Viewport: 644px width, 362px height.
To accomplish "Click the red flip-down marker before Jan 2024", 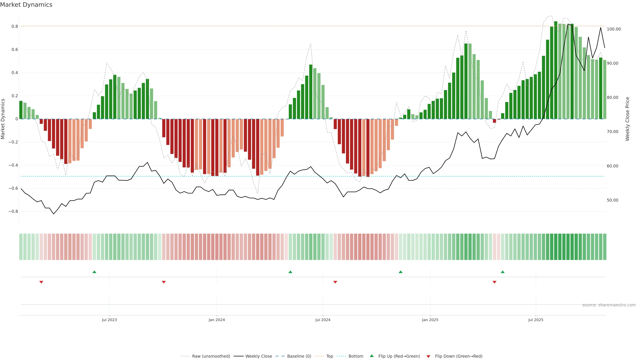I will tap(164, 282).
